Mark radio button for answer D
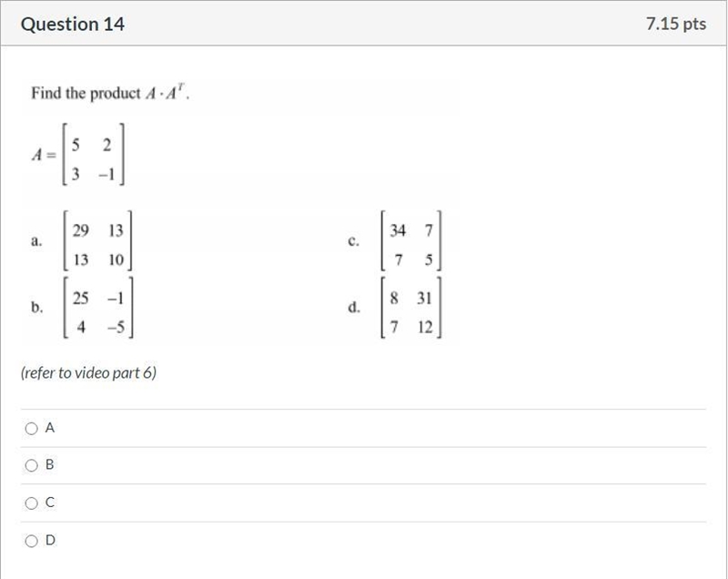Image resolution: width=728 pixels, height=579 pixels. [x=32, y=541]
